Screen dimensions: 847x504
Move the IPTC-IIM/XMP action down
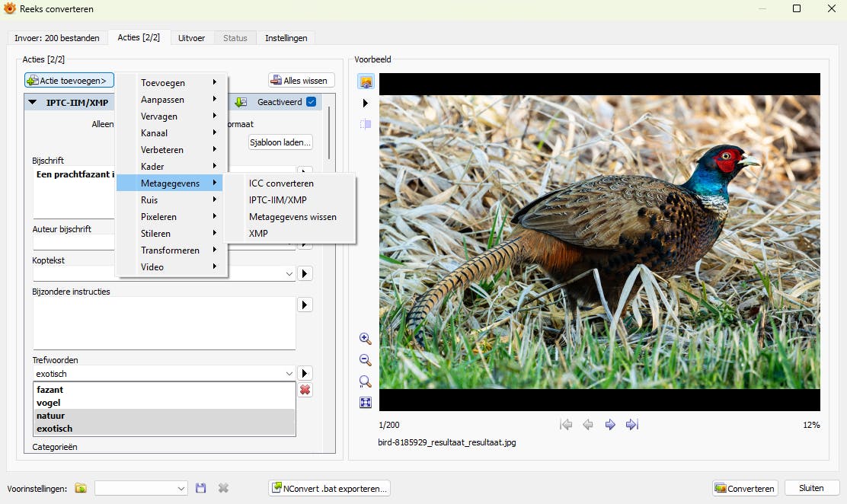(x=241, y=102)
